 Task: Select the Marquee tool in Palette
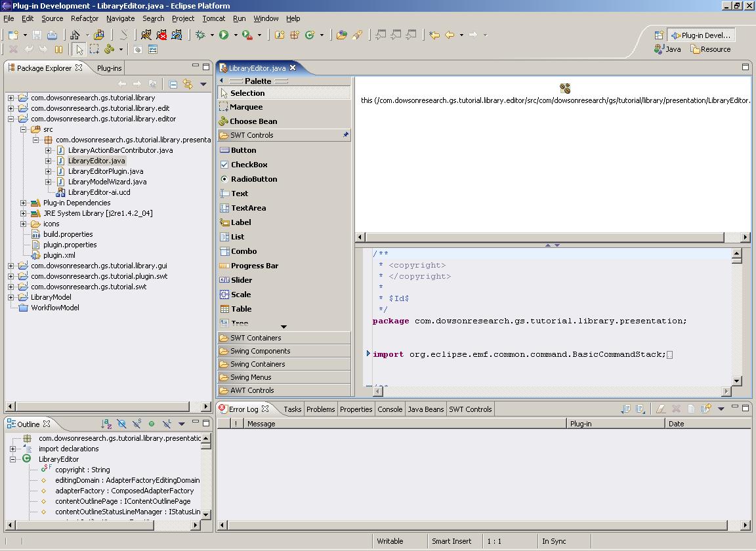coord(246,107)
